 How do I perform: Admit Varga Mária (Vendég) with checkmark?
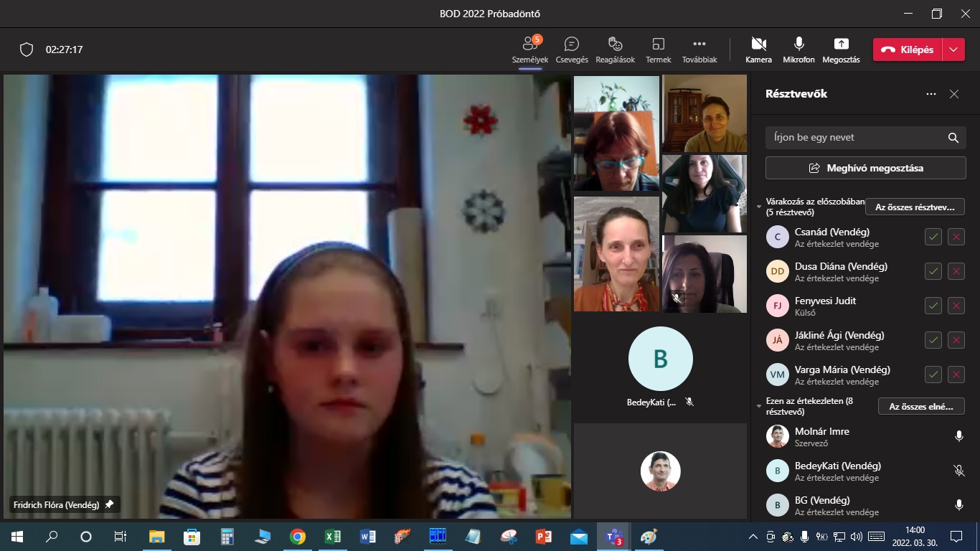[933, 375]
